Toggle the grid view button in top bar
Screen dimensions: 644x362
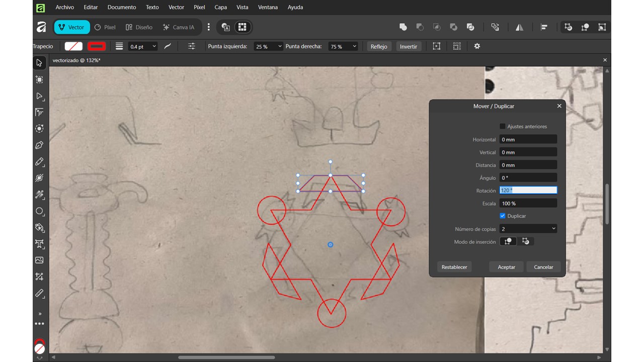tap(242, 27)
